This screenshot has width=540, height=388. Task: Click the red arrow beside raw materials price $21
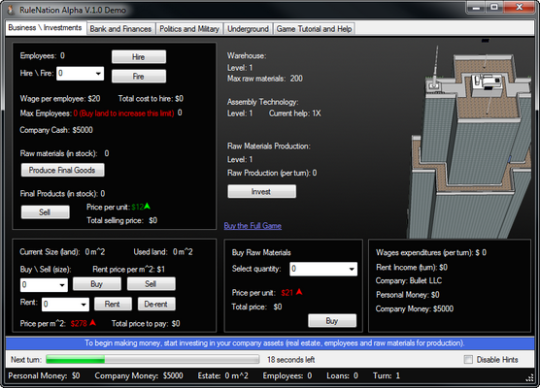(x=299, y=292)
